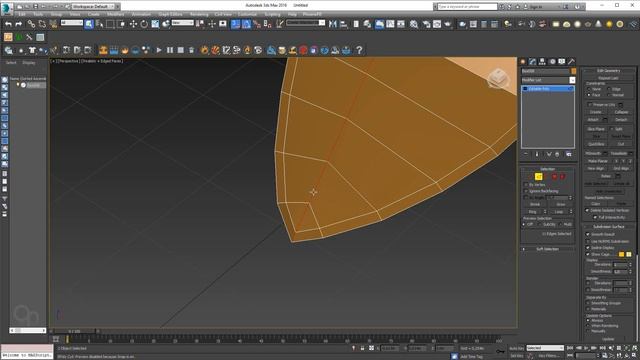Click the Make Planar button
Screen dimensions: 640x360
(598, 161)
